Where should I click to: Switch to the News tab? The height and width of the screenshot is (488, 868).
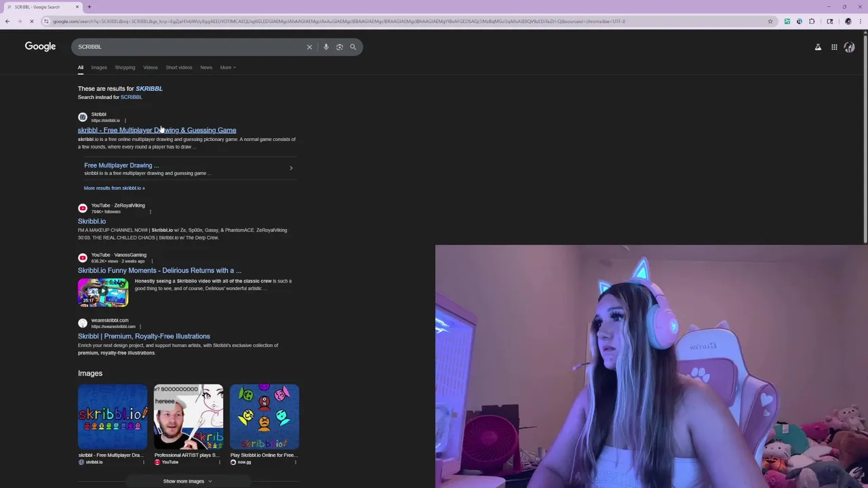(x=206, y=67)
